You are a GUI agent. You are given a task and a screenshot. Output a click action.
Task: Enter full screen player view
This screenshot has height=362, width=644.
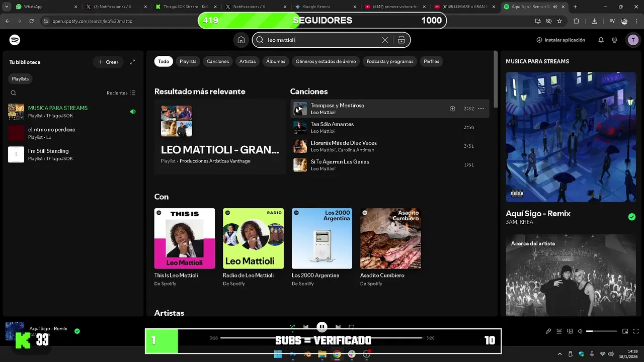coord(635,331)
